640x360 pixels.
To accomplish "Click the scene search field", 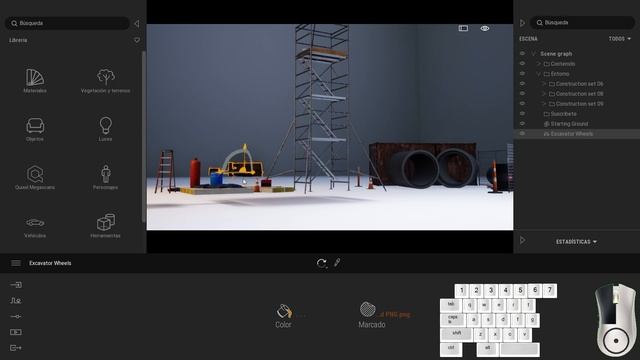I will pos(582,22).
